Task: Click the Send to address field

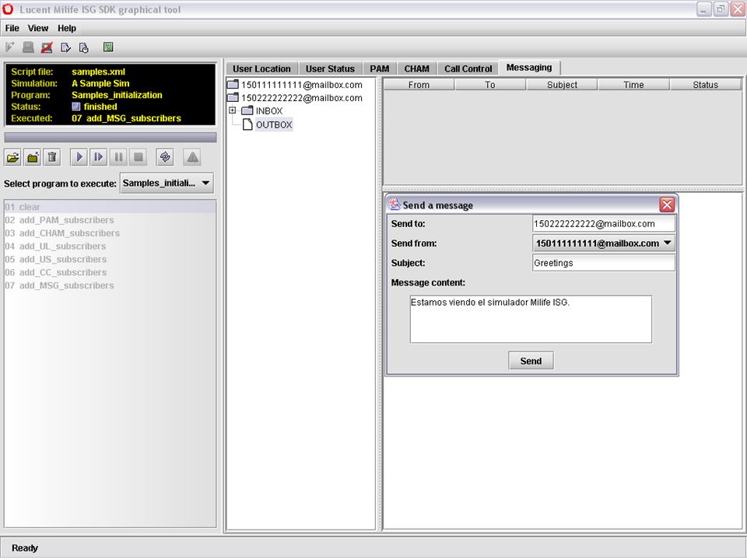Action: click(x=604, y=224)
